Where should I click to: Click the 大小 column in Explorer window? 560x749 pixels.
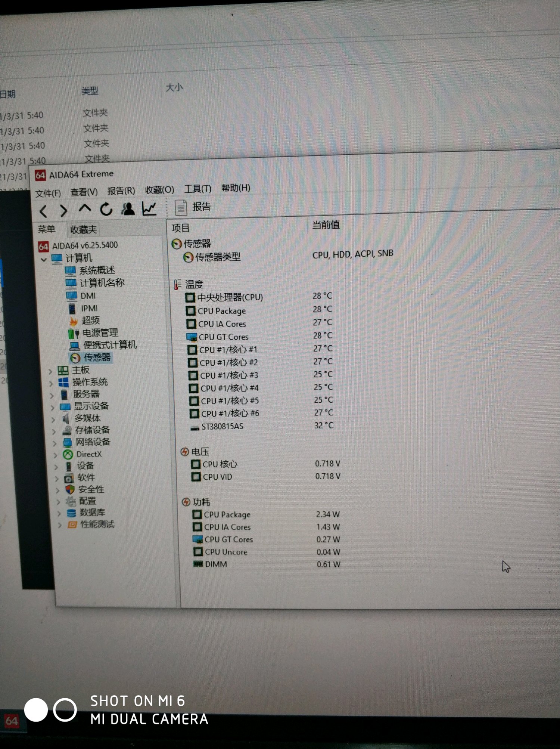174,87
